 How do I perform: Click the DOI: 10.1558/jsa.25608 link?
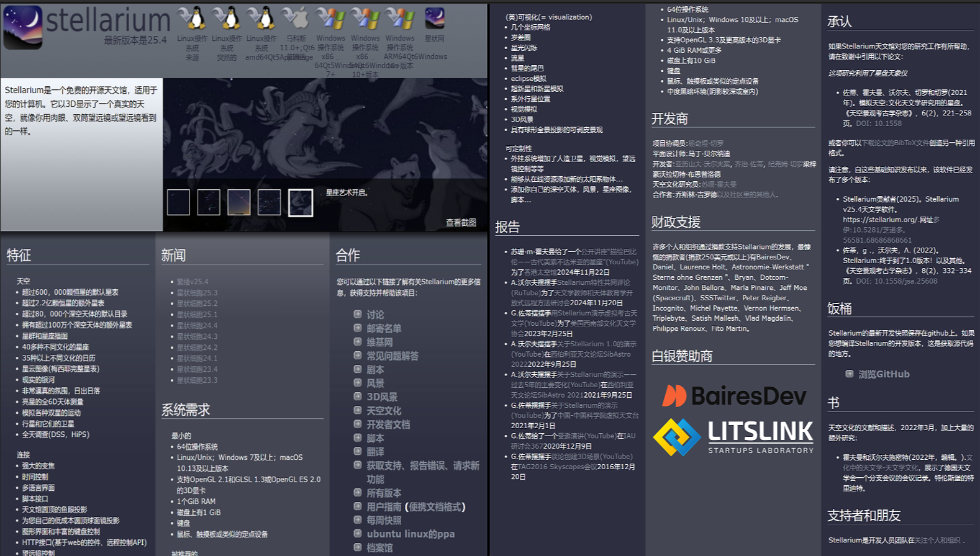coord(897,281)
